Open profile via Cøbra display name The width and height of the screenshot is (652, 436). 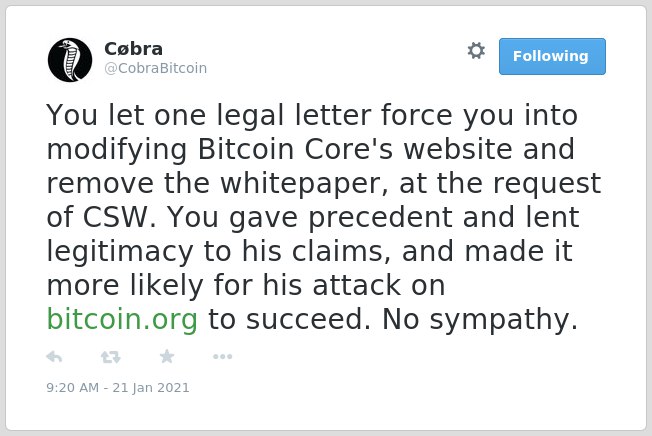click(x=133, y=49)
